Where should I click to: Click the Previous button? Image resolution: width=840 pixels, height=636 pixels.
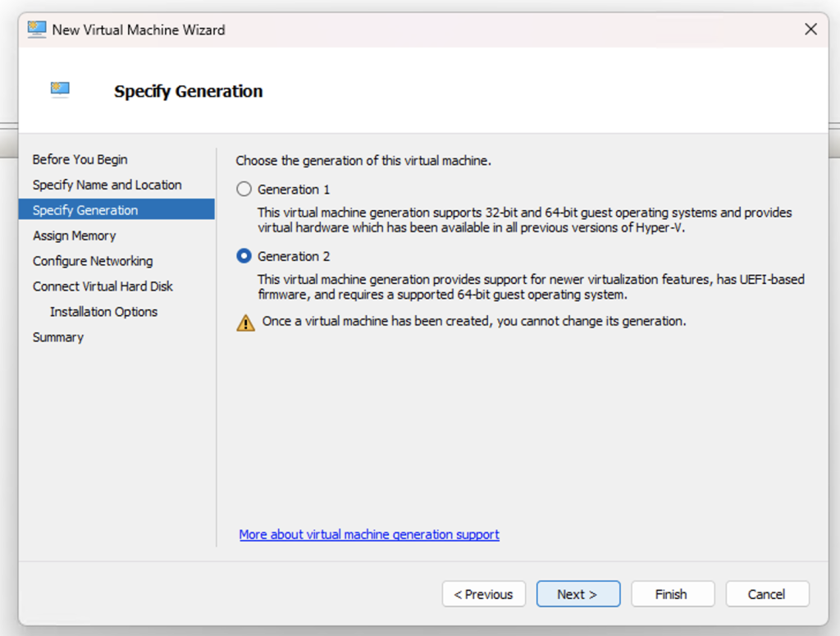coord(484,594)
